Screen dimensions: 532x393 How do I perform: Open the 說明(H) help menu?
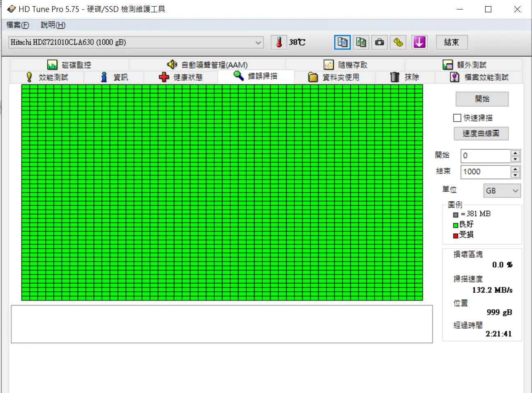pos(53,25)
